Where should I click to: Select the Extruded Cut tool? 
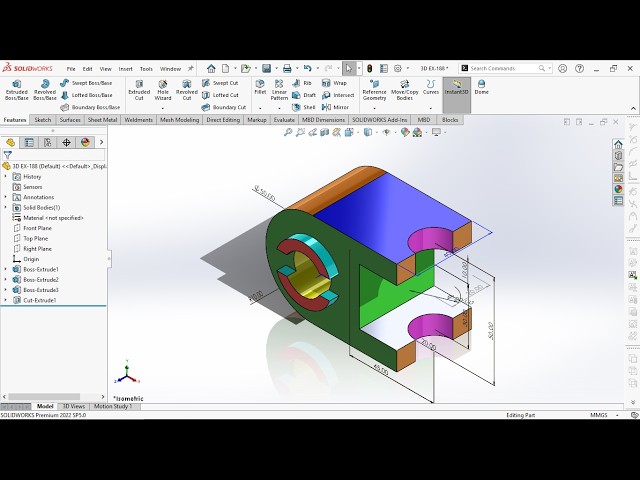(139, 90)
